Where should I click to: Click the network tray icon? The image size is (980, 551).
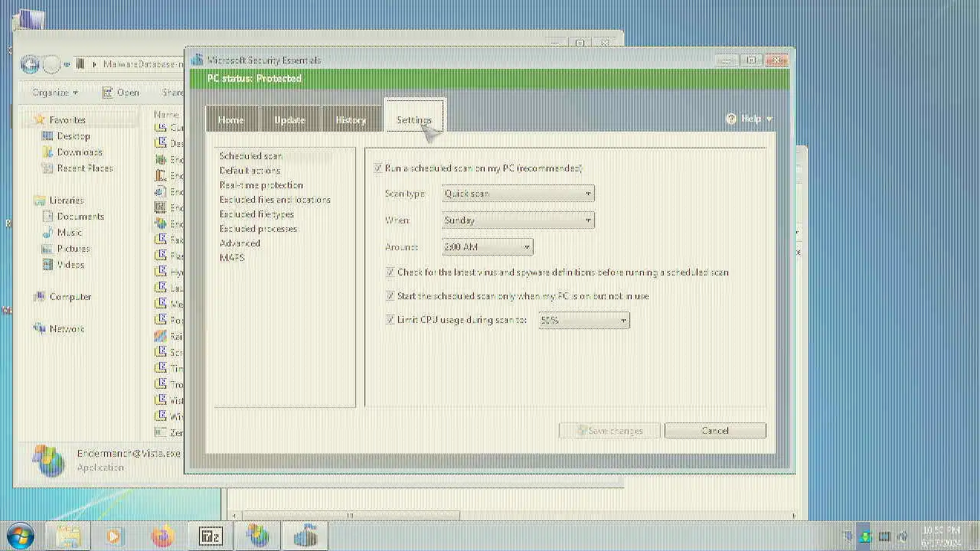884,536
